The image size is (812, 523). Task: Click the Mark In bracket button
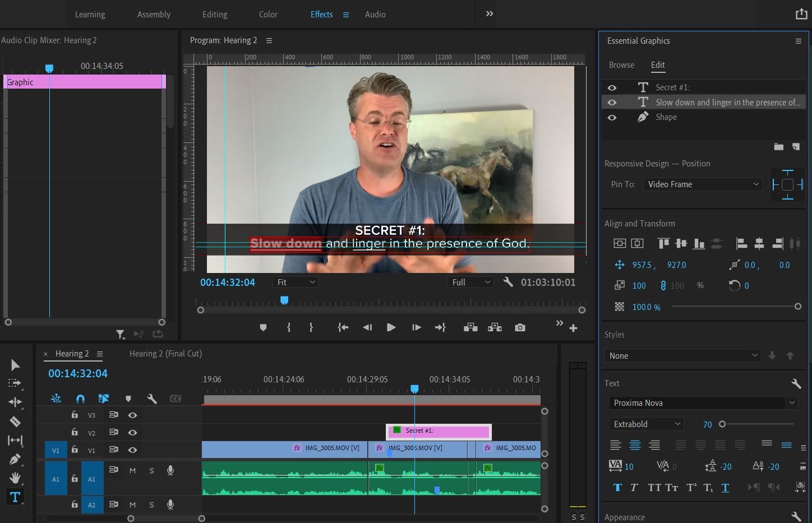click(x=289, y=327)
